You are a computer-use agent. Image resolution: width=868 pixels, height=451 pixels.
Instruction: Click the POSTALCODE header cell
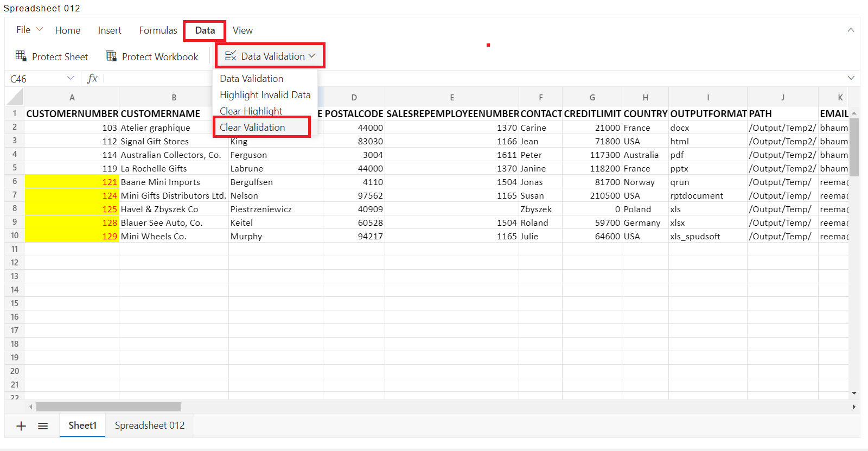tap(354, 113)
